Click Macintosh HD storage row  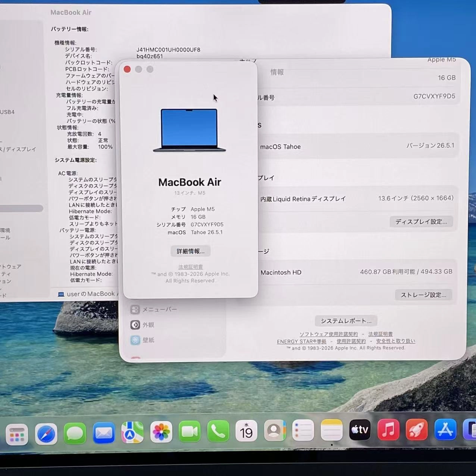(x=357, y=272)
